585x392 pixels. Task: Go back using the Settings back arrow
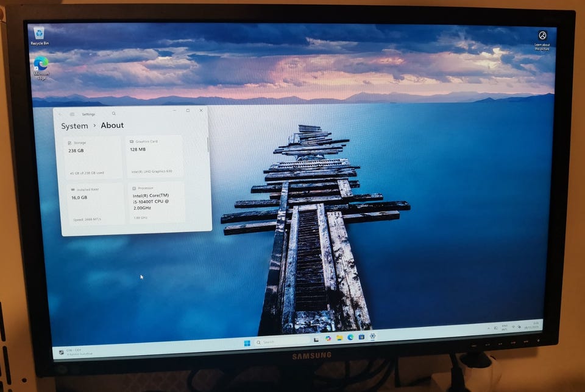tap(60, 114)
